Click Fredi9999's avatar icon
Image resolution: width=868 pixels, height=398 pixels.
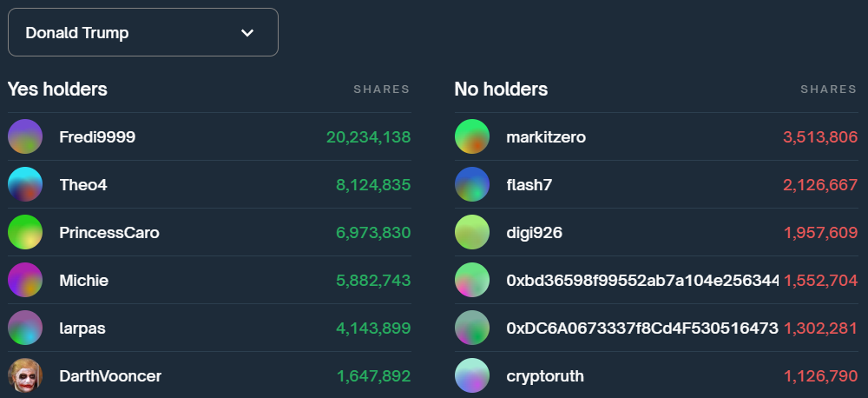(25, 136)
